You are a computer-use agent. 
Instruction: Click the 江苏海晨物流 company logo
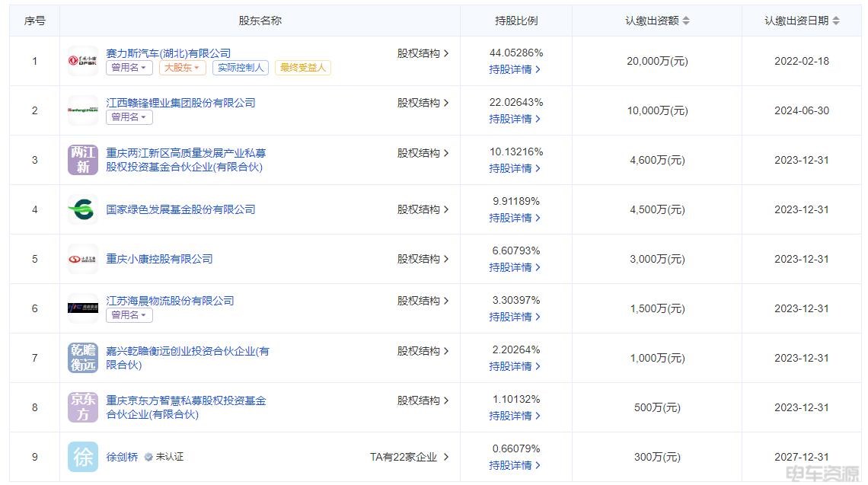tap(82, 308)
